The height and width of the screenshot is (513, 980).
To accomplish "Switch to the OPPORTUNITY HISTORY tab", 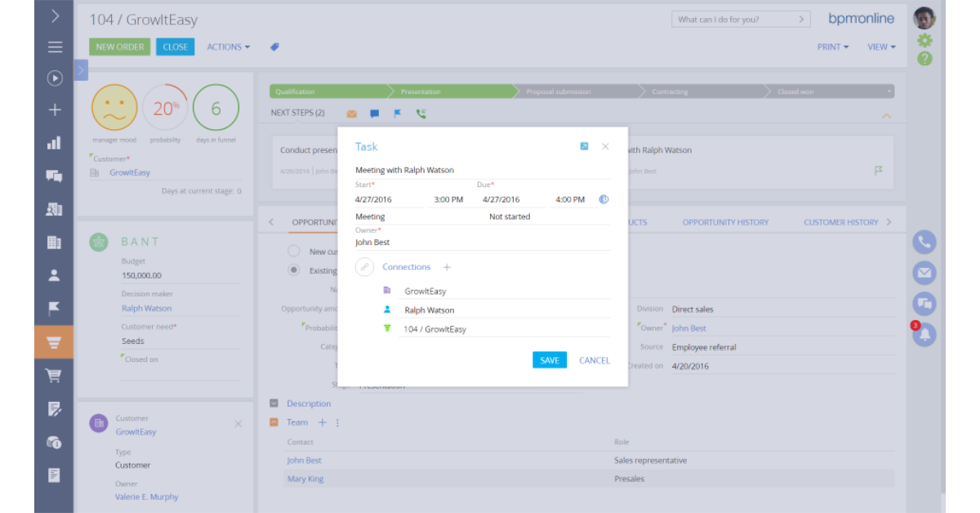I will pos(725,222).
